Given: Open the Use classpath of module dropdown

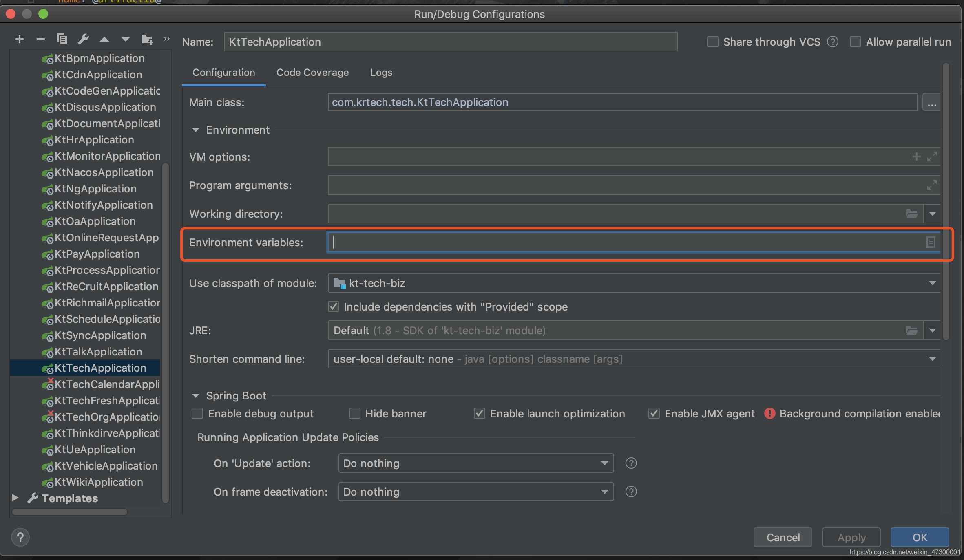Looking at the screenshot, I should click(932, 283).
